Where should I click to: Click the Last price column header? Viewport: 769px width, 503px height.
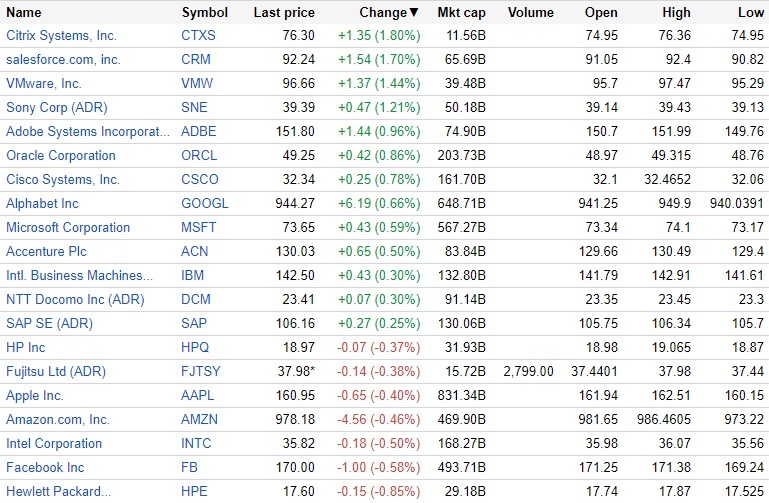[284, 13]
